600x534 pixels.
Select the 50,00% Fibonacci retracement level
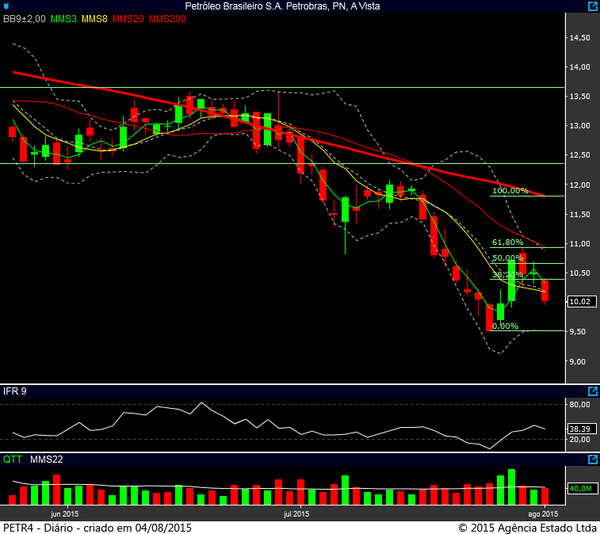[507, 258]
